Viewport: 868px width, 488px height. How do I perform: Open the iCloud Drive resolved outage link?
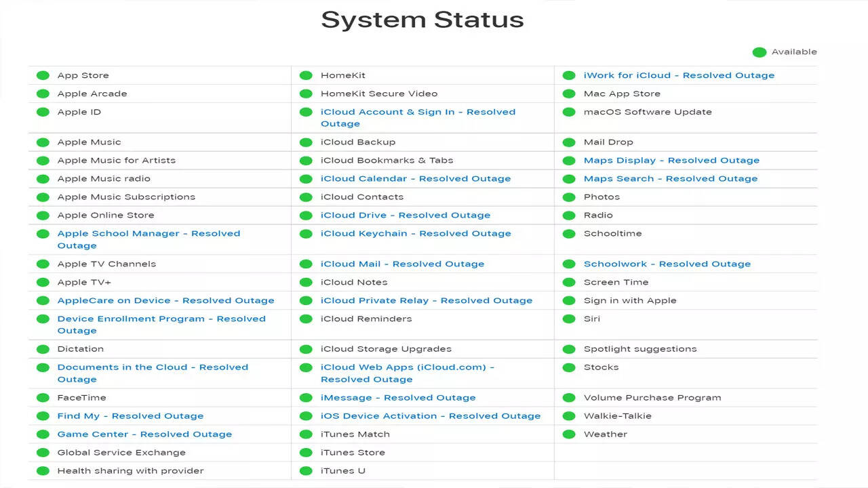[406, 216]
